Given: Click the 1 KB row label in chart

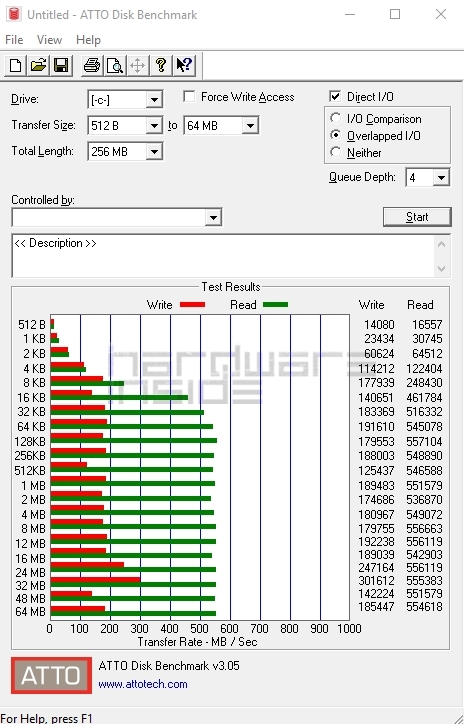Looking at the screenshot, I should click(34, 339).
